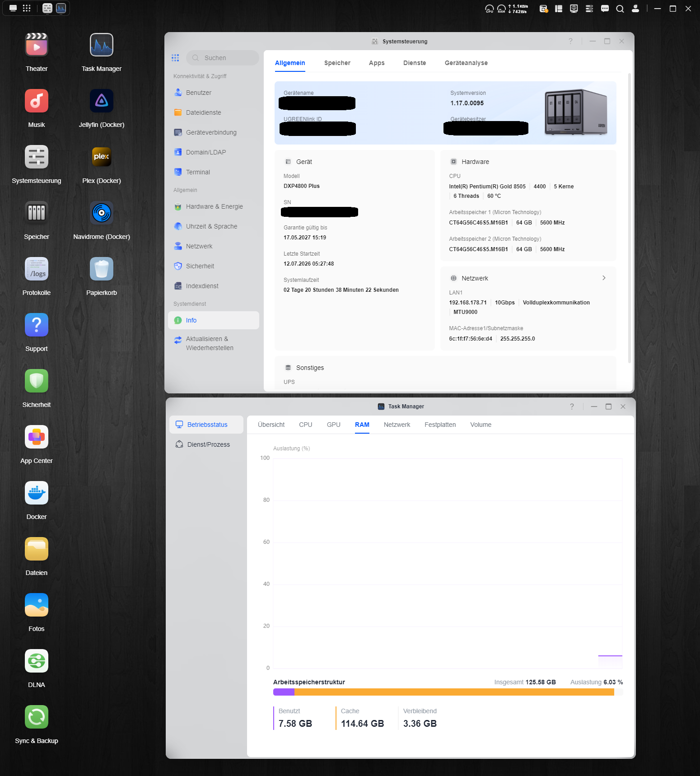Open Domain/LDAP settings

coord(214,152)
